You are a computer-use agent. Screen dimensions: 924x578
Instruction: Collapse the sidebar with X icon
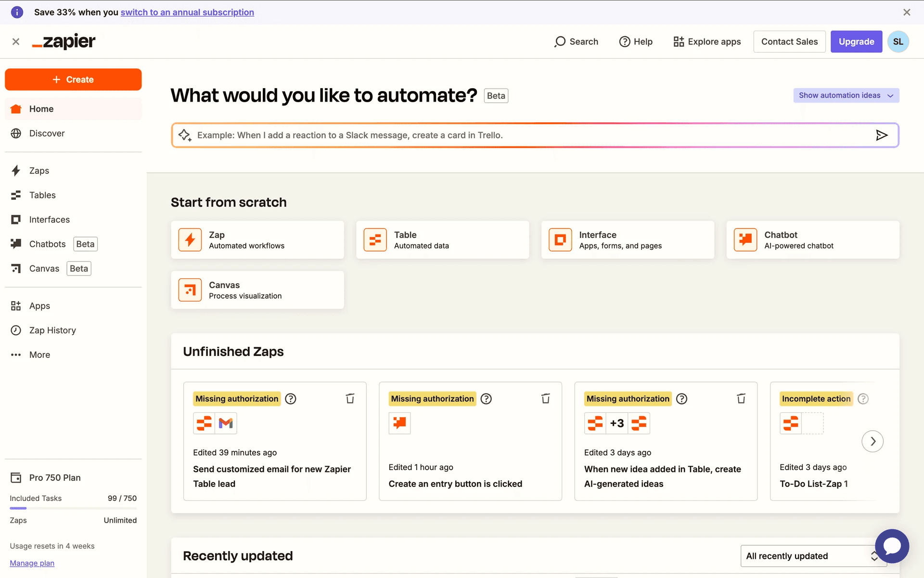click(x=16, y=42)
